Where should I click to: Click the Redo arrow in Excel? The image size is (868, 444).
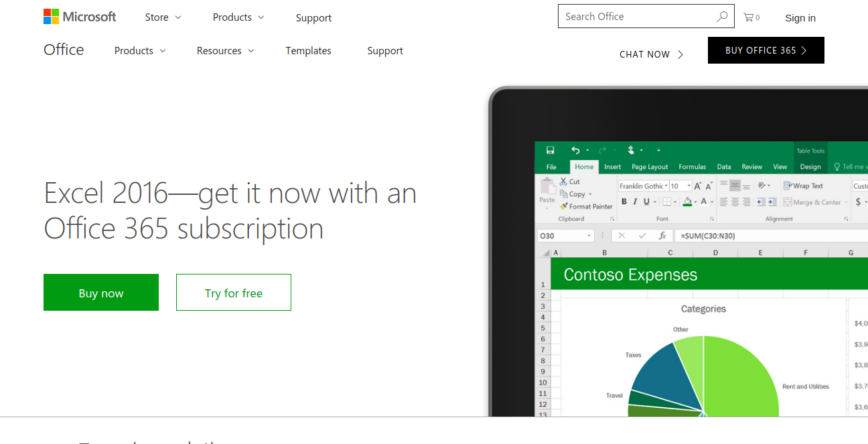click(x=602, y=150)
